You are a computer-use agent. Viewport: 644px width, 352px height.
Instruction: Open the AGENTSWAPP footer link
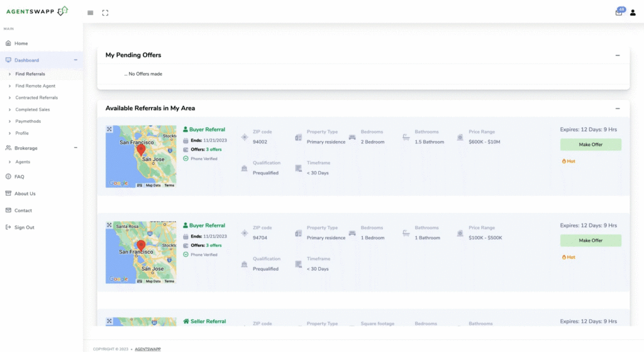tap(148, 349)
